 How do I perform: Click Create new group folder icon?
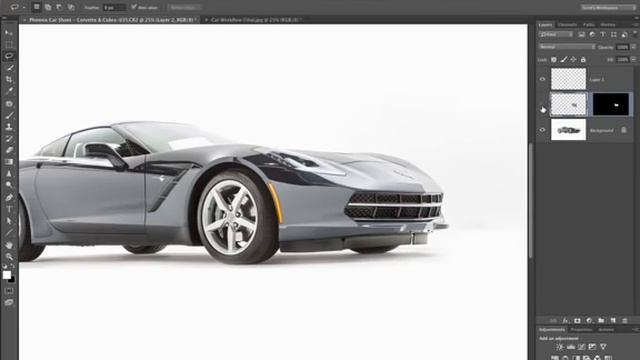click(x=601, y=321)
